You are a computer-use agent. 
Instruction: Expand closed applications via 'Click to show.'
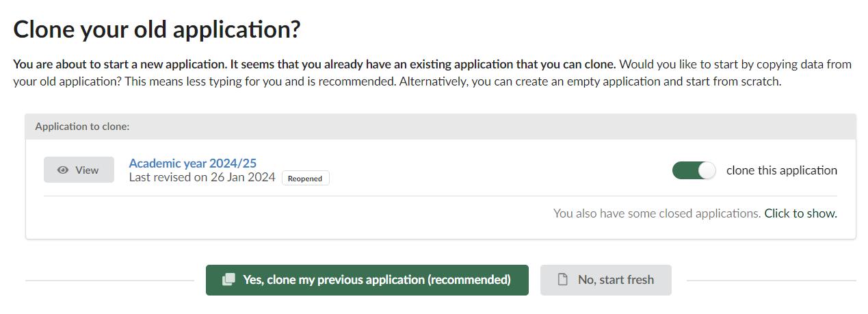[800, 213]
